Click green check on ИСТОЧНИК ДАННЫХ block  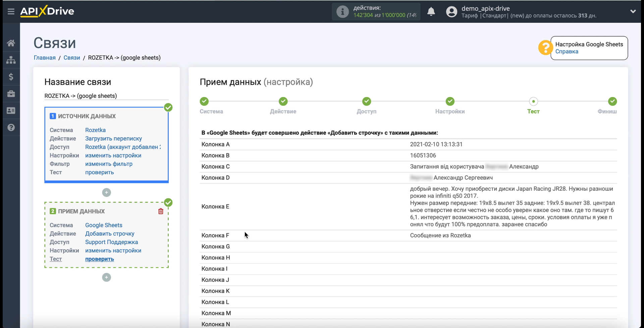click(x=168, y=107)
